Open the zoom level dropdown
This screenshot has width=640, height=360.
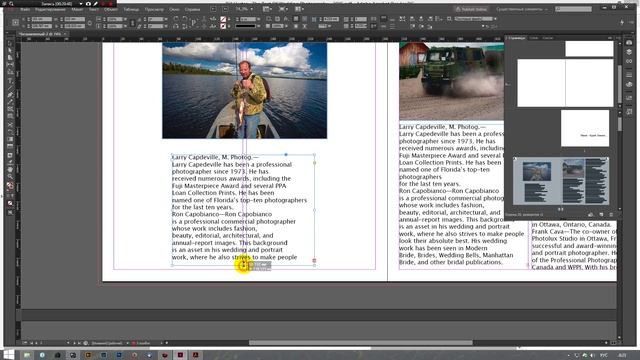click(x=252, y=9)
